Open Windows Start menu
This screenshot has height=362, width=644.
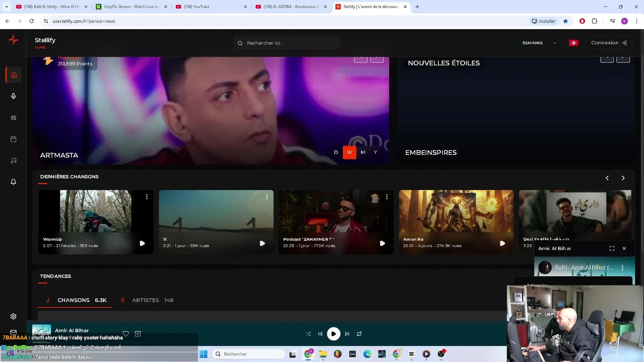pos(203,354)
